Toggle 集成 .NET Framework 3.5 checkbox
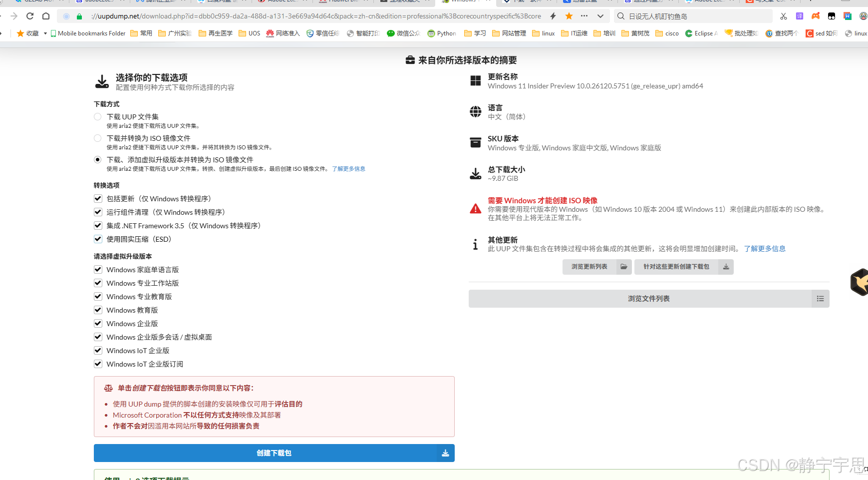The height and width of the screenshot is (480, 868). pyautogui.click(x=98, y=226)
